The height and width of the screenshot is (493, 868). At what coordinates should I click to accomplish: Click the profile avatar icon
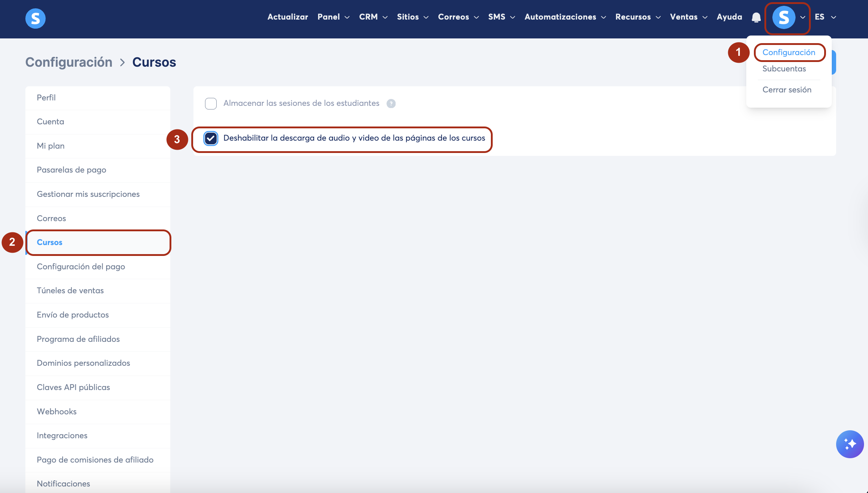pos(784,17)
